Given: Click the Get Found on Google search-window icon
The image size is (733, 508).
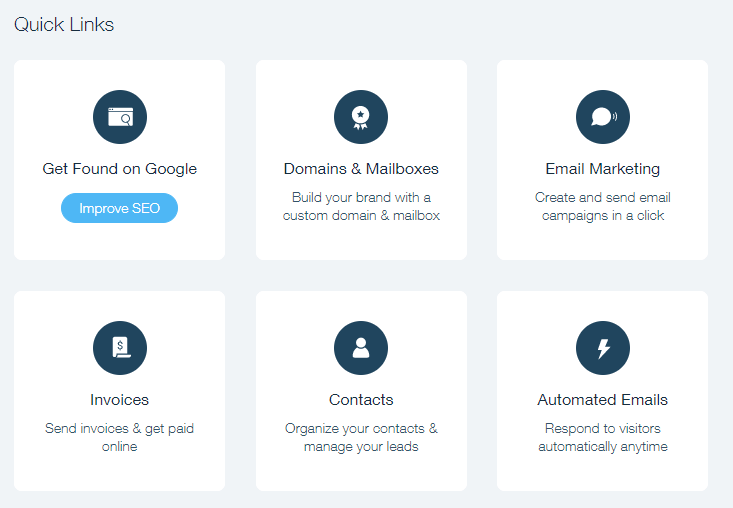Looking at the screenshot, I should 120,117.
